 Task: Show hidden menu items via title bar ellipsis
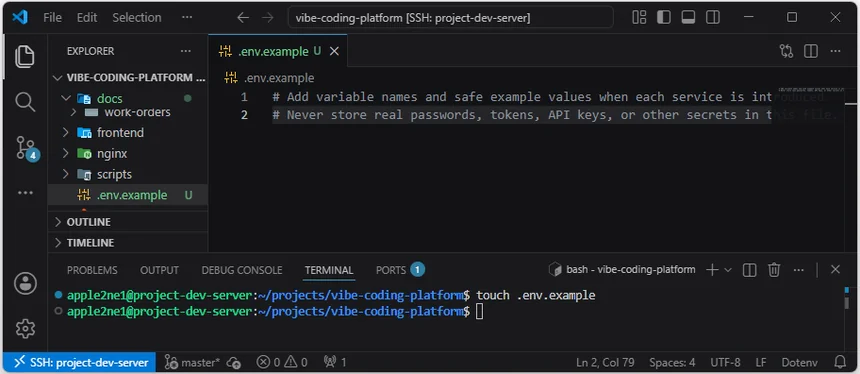(187, 18)
